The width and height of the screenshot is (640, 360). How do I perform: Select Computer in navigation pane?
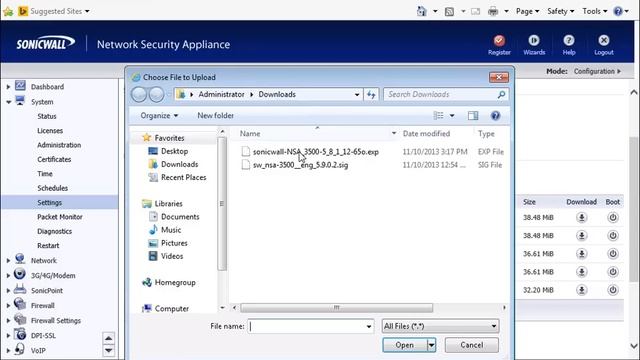point(171,309)
